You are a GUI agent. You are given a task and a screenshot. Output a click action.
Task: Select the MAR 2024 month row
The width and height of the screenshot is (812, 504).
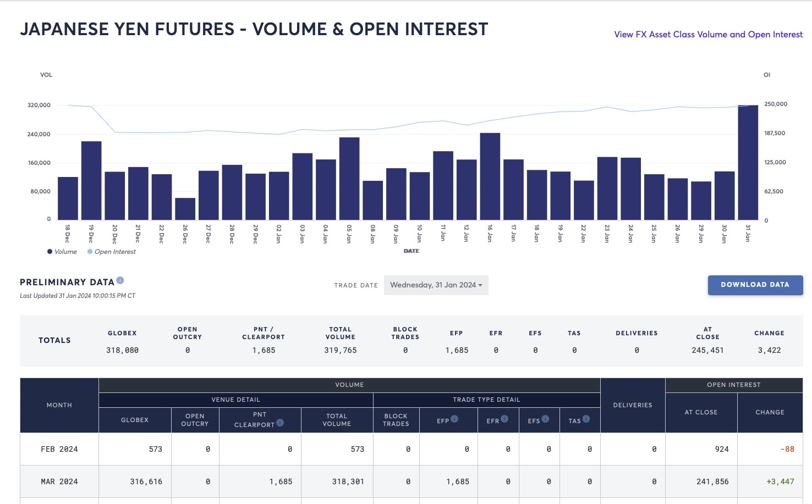point(412,481)
